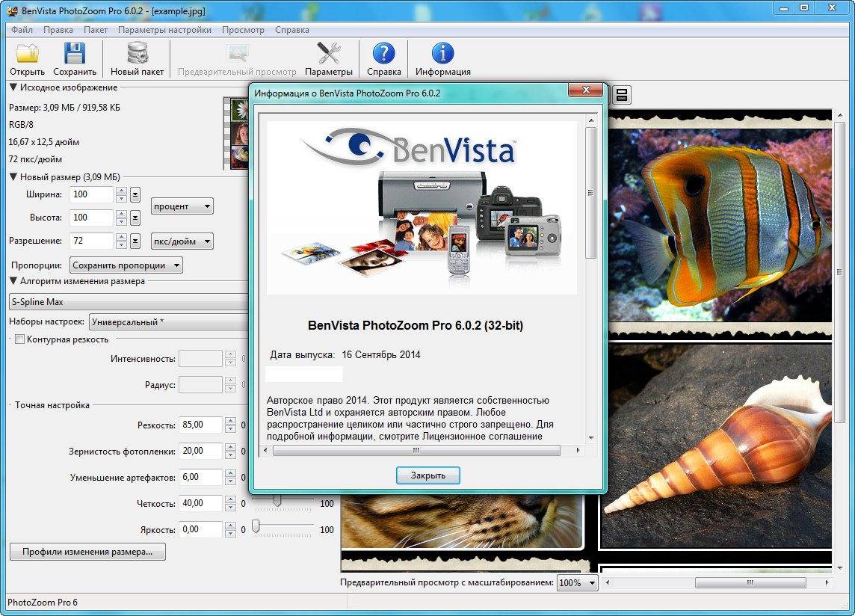855x616 pixels.
Task: Open the процент units dropdown
Action: point(182,206)
